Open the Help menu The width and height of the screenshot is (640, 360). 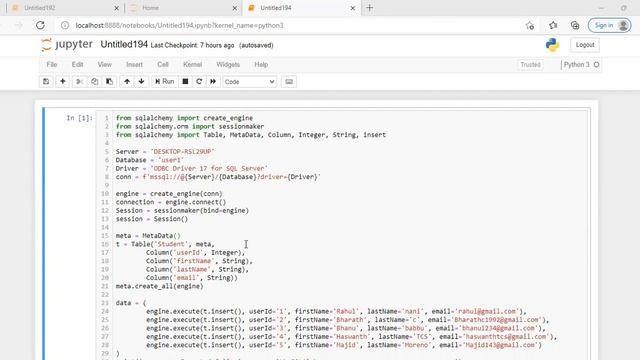point(261,64)
